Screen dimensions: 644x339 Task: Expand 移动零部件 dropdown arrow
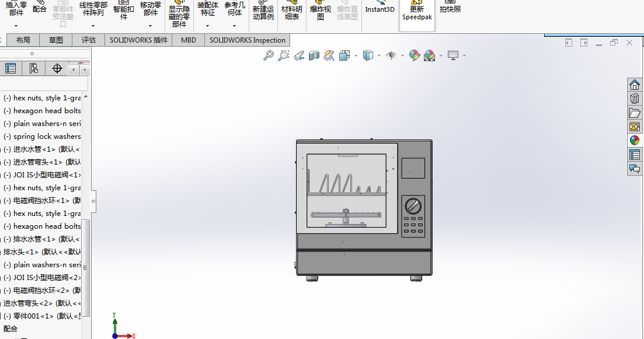[x=150, y=26]
